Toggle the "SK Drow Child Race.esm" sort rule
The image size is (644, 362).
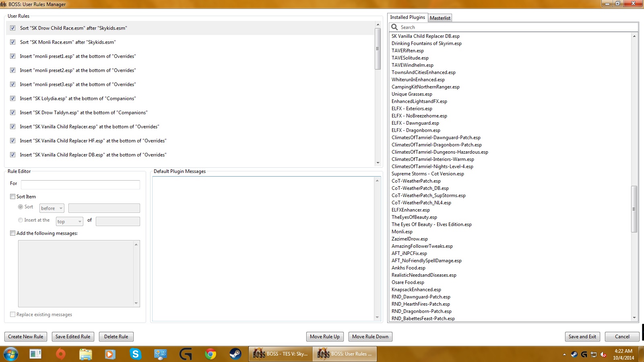click(x=13, y=28)
